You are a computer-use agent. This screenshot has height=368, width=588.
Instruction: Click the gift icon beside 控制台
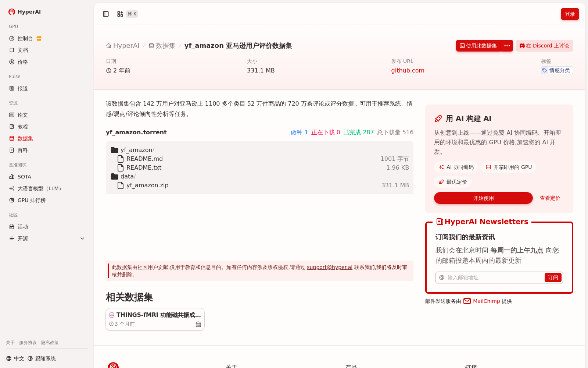(x=39, y=38)
